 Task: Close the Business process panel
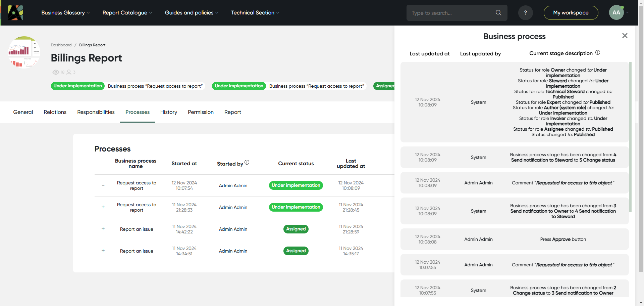pyautogui.click(x=625, y=36)
